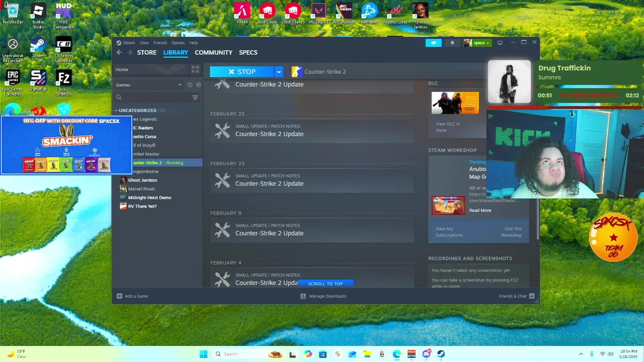644x362 pixels.
Task: Click the SCROLL TO TOP button
Action: (x=326, y=284)
